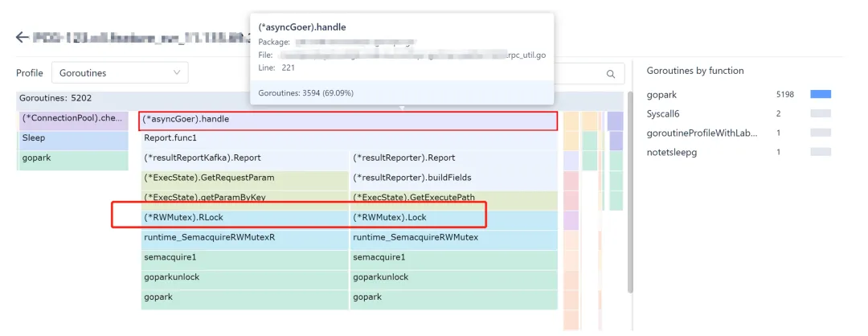This screenshot has width=868, height=336.
Task: Select the (*resultReporter).buildFields frame
Action: coord(452,178)
